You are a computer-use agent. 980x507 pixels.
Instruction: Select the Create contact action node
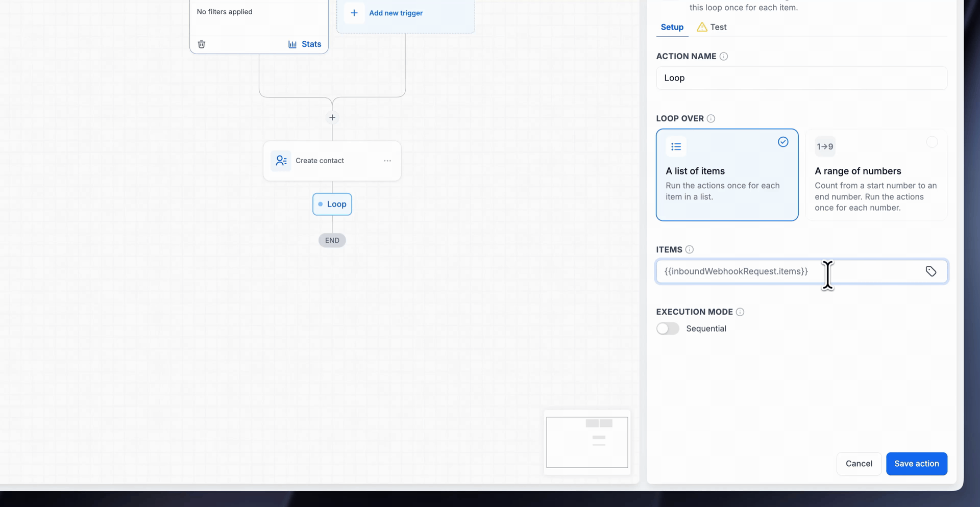(x=332, y=161)
